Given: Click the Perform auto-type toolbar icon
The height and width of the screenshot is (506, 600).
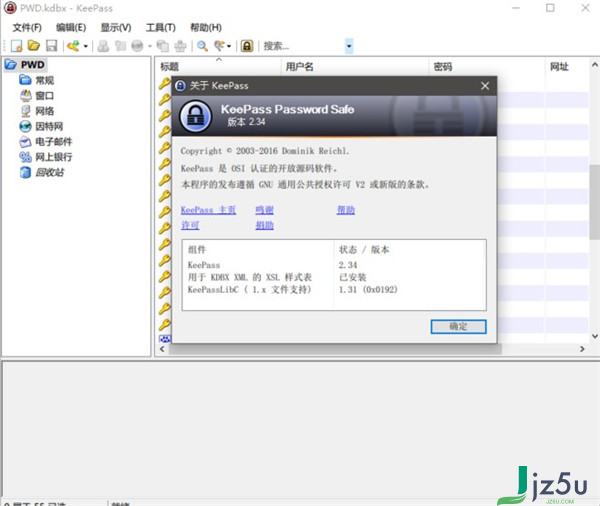Looking at the screenshot, I should coord(180,46).
